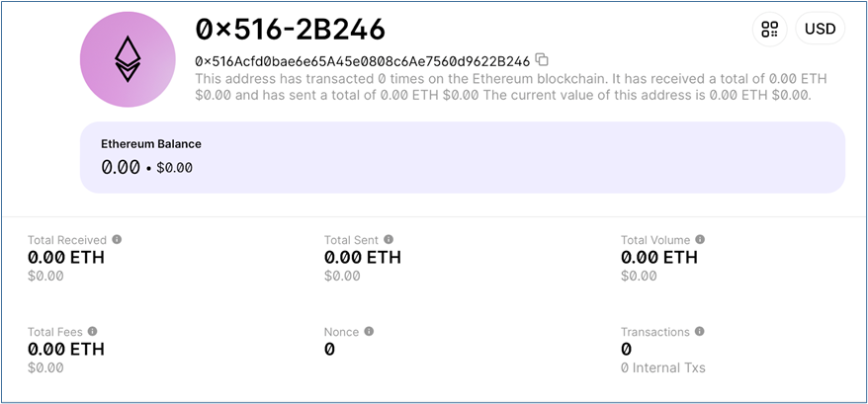
Task: Click the address summary description text
Action: [511, 87]
